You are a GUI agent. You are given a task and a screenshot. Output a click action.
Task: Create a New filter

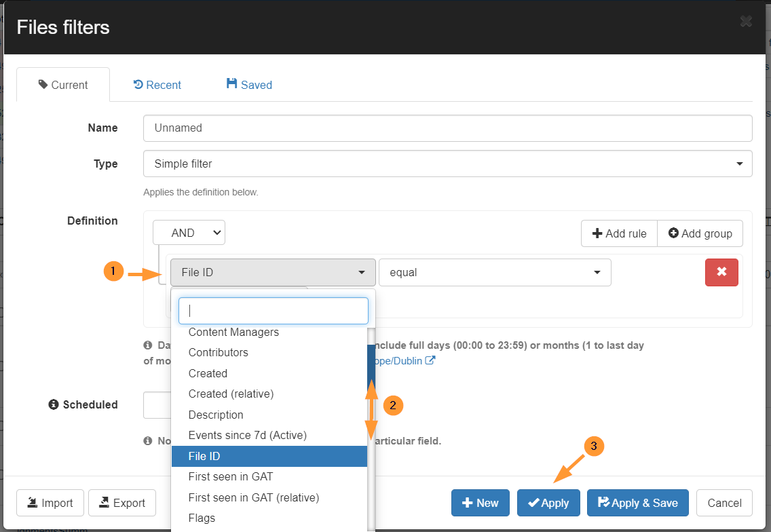pos(480,503)
